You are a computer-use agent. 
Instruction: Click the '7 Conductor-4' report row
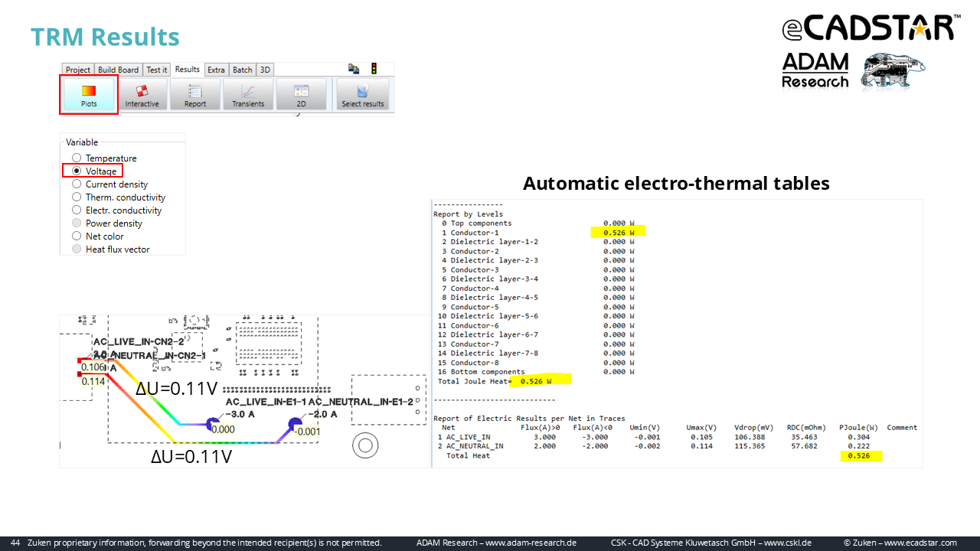coord(538,289)
